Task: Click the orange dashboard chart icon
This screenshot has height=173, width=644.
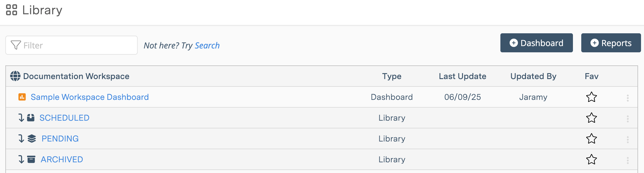Action: tap(22, 97)
